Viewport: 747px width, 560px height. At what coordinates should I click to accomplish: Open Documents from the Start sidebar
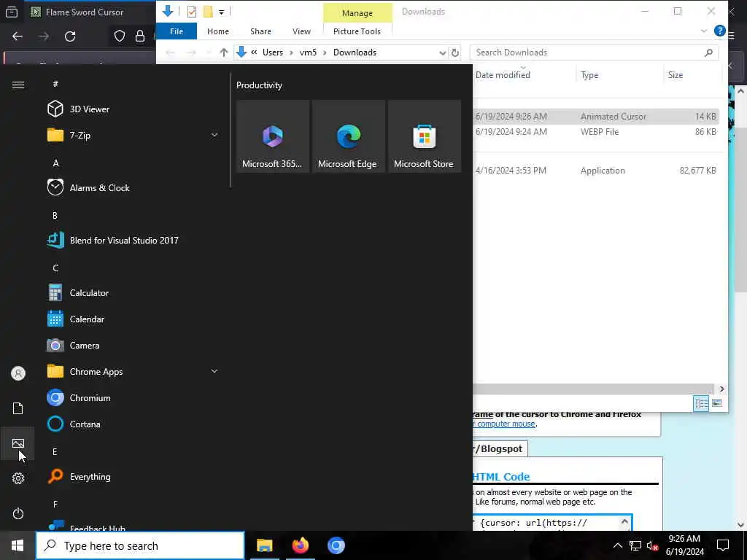(x=18, y=408)
